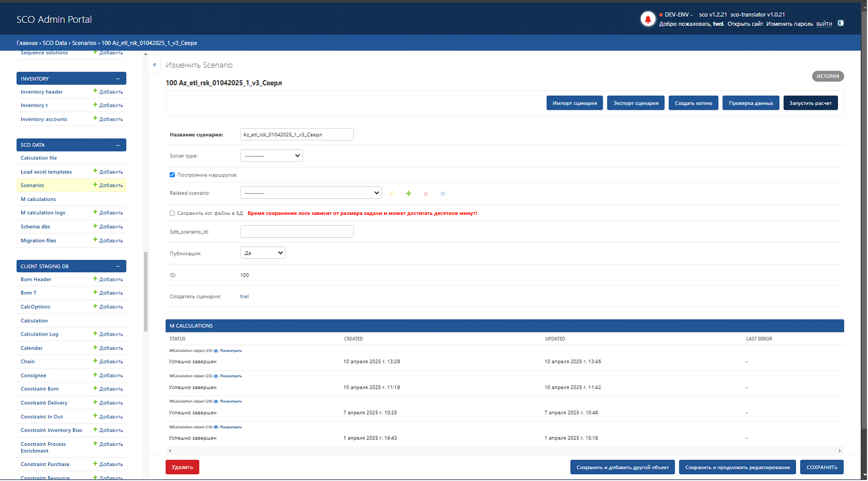868x481 pixels.
Task: View MCalculation object (23) via Посмотреть
Action: (x=231, y=351)
